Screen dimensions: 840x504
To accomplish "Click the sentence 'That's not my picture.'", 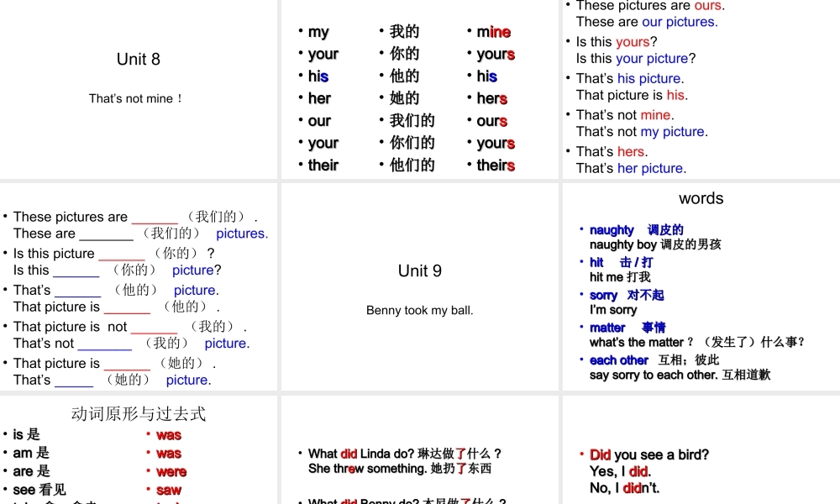I will (642, 132).
